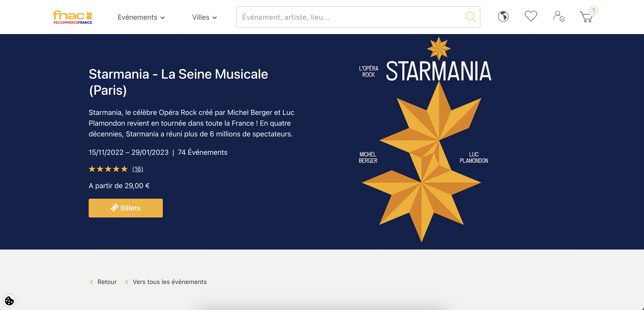
Task: Click the five-star rating display
Action: (108, 169)
